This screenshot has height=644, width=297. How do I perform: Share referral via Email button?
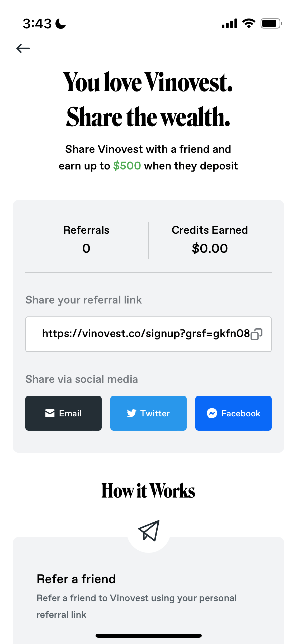(63, 413)
